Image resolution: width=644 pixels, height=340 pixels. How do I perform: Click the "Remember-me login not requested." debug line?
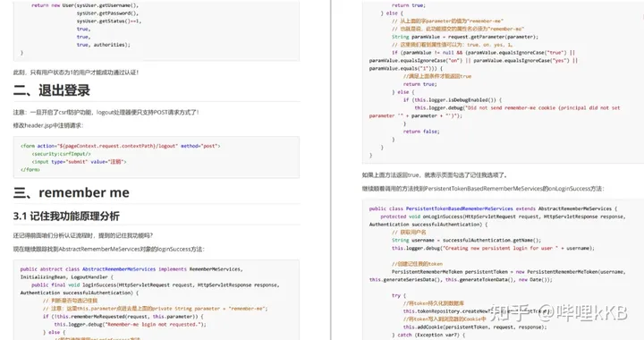(130, 324)
